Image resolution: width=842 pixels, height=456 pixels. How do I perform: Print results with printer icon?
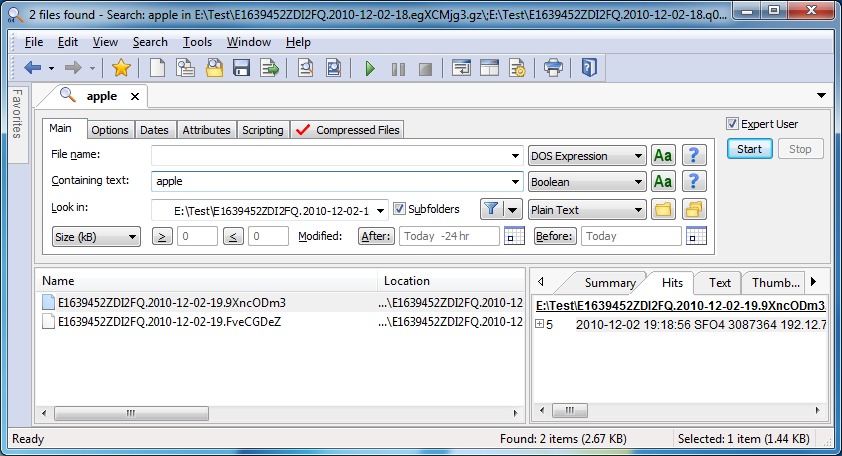553,68
